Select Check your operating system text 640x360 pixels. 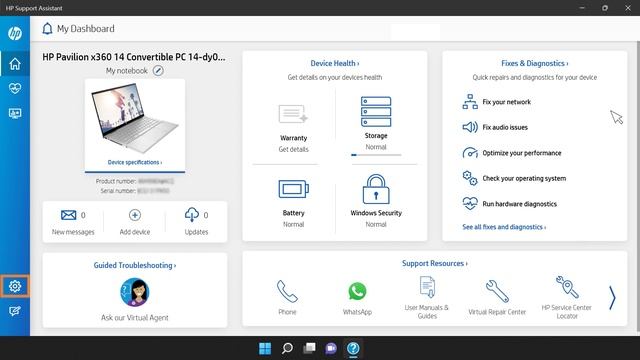(x=524, y=178)
